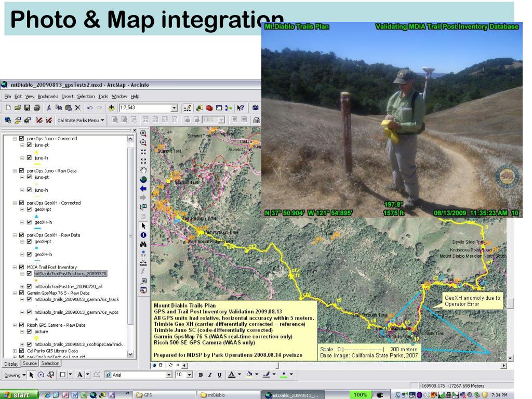This screenshot has height=399, width=532.
Task: Open the Drawing menu dropdown
Action: (x=15, y=375)
